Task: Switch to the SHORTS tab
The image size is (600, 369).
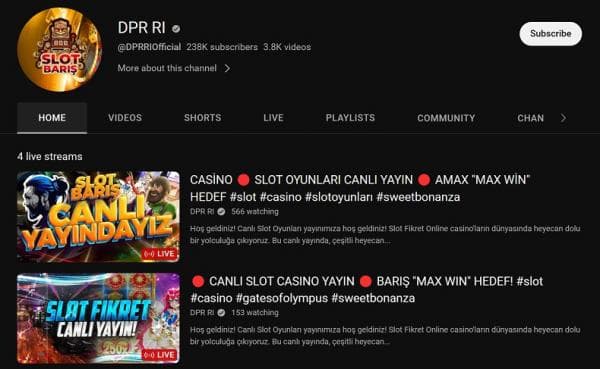Action: (x=202, y=118)
